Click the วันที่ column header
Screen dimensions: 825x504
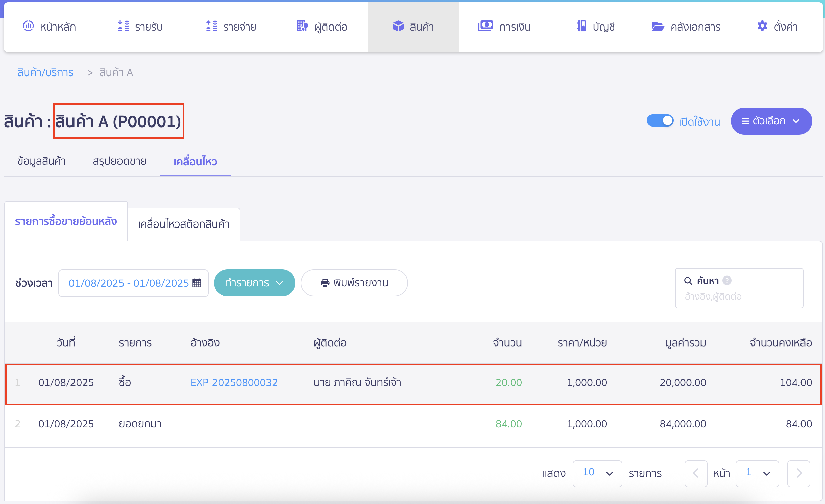[x=66, y=343]
